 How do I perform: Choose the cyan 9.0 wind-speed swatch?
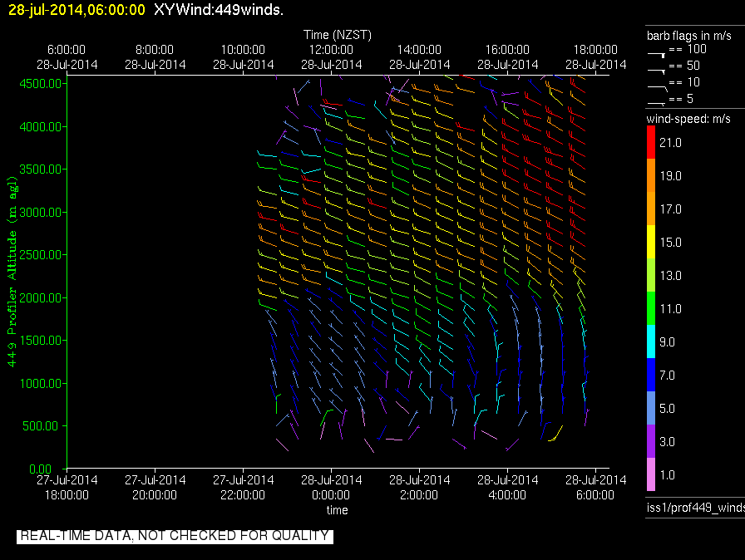click(x=651, y=342)
